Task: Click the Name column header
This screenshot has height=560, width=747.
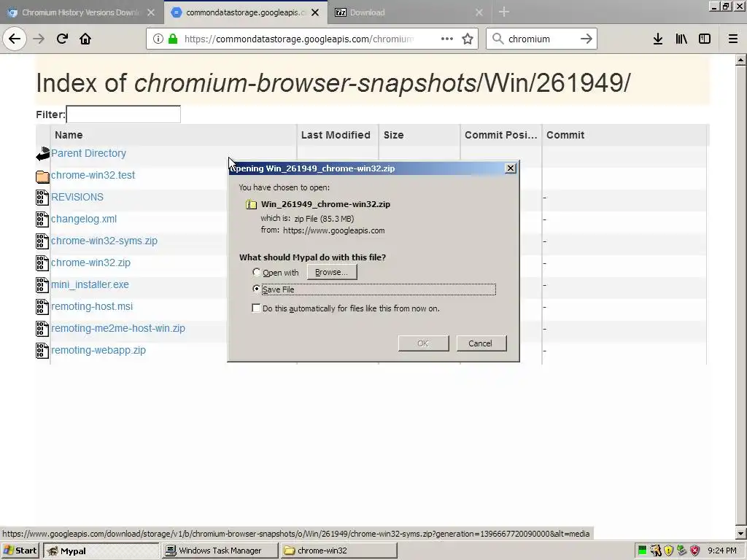Action: click(x=173, y=135)
